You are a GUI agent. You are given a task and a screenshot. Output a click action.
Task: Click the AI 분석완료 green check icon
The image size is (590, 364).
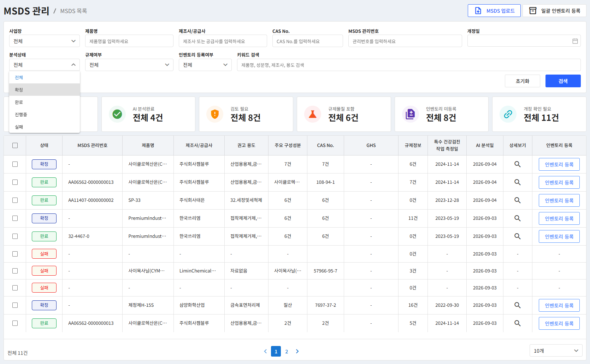coord(117,114)
